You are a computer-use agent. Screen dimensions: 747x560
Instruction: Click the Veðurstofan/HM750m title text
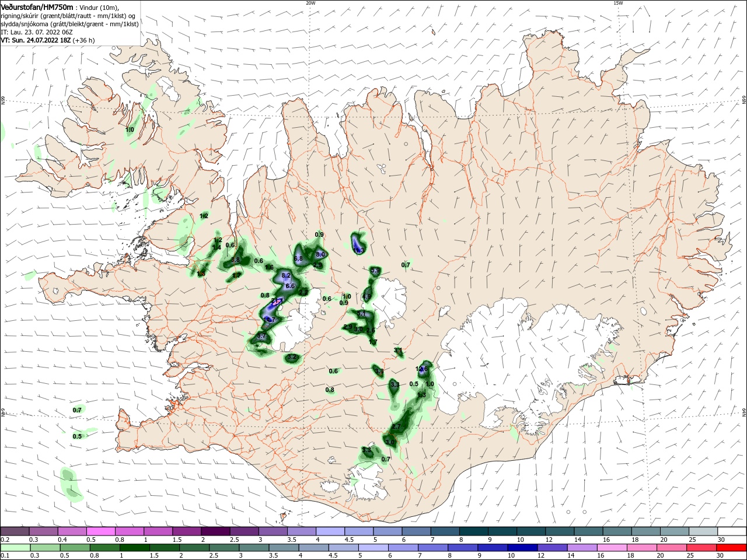[37, 6]
